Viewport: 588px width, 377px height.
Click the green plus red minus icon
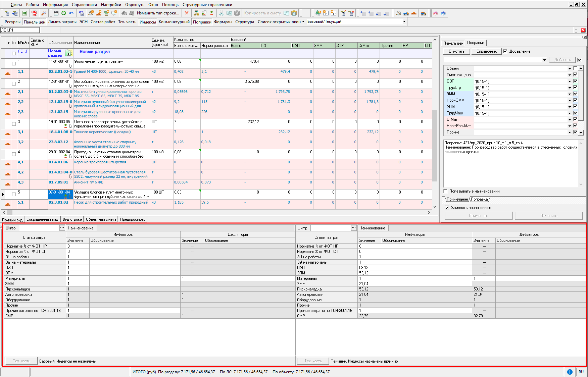click(x=211, y=13)
